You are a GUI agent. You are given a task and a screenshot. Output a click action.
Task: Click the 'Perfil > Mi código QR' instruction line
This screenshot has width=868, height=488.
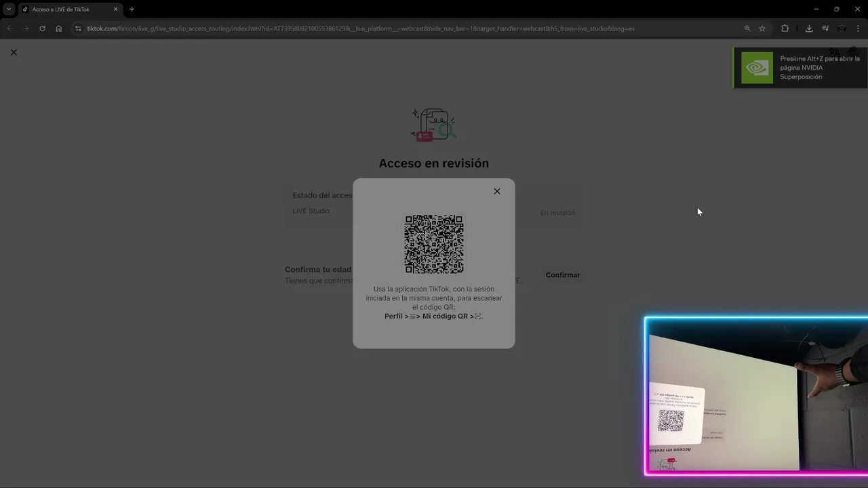434,317
